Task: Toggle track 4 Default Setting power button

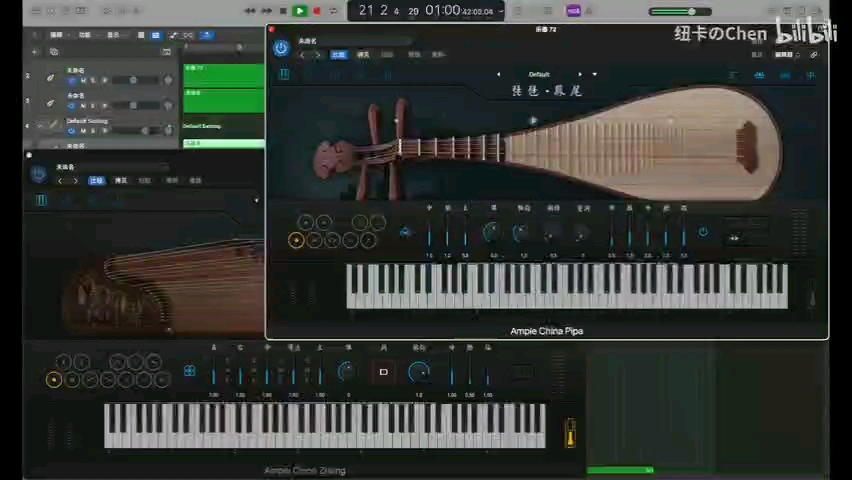Action: pos(71,131)
